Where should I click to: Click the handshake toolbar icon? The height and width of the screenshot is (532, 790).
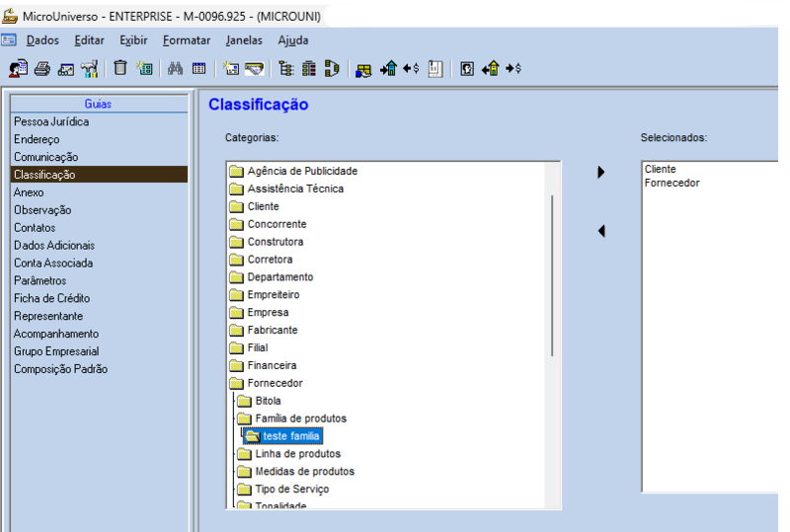(255, 68)
